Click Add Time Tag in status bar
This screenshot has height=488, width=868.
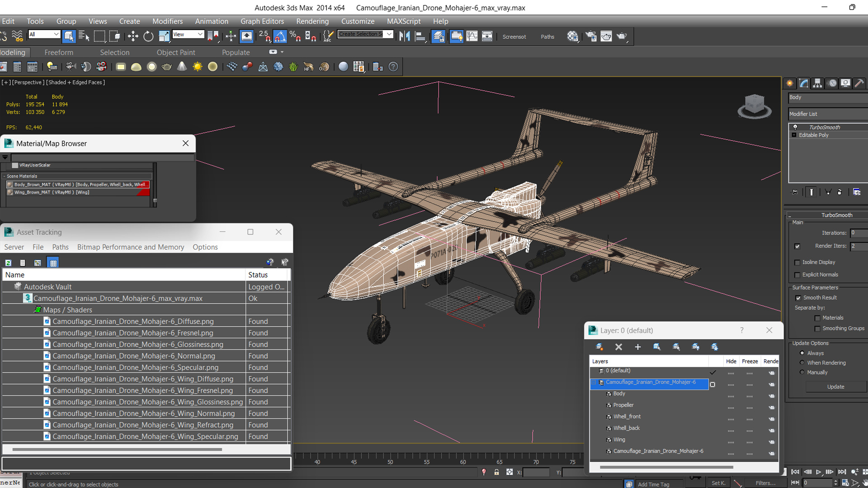pyautogui.click(x=653, y=484)
